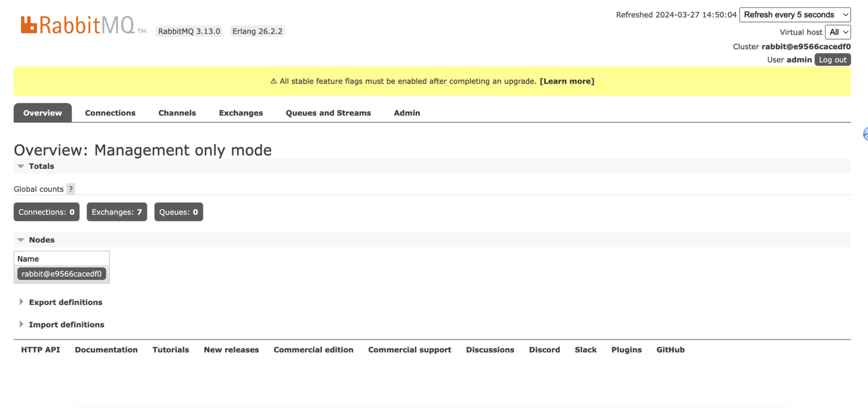The image size is (868, 408).
Task: Open the Plugins footer link
Action: click(626, 350)
